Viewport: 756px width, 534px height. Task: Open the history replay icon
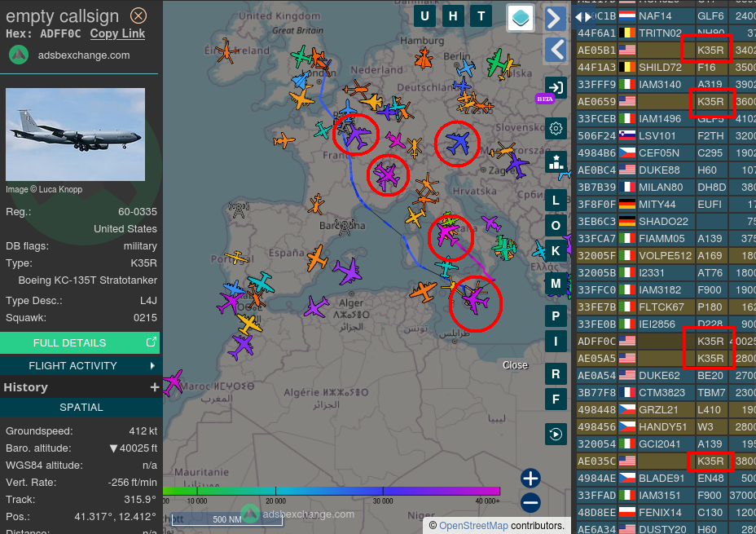pyautogui.click(x=556, y=435)
